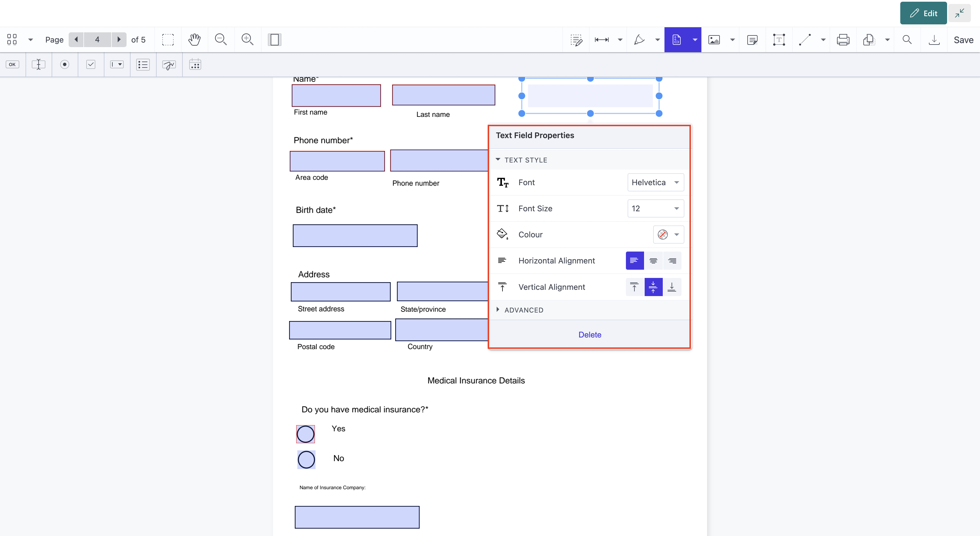Click Delete in properties panel
Viewport: 980px width, 536px height.
[590, 335]
